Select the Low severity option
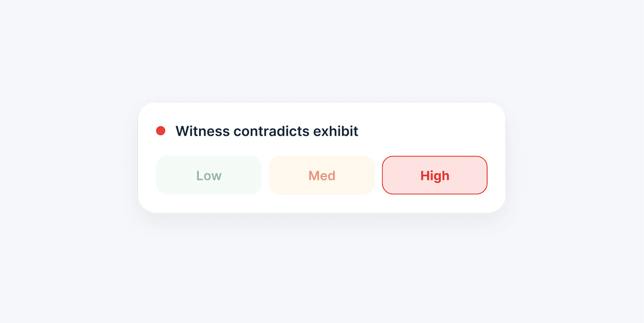Screen dimensions: 644x323 209,175
